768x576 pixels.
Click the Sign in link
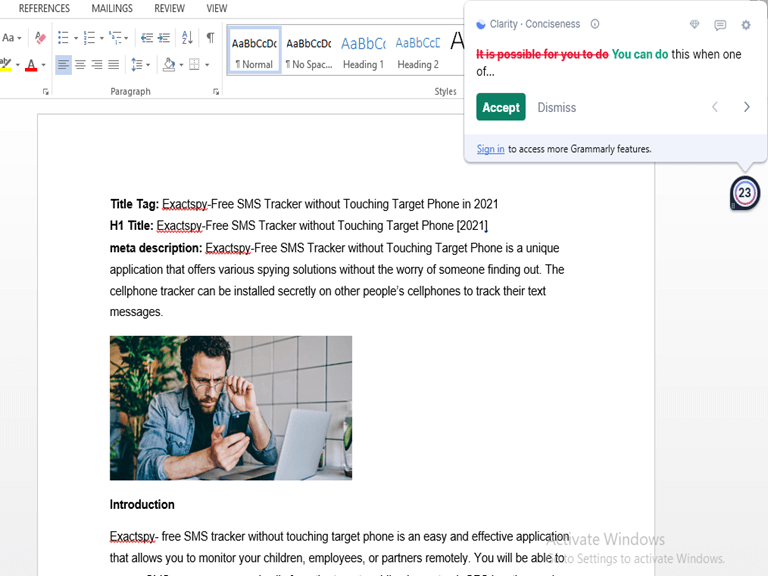click(x=490, y=149)
